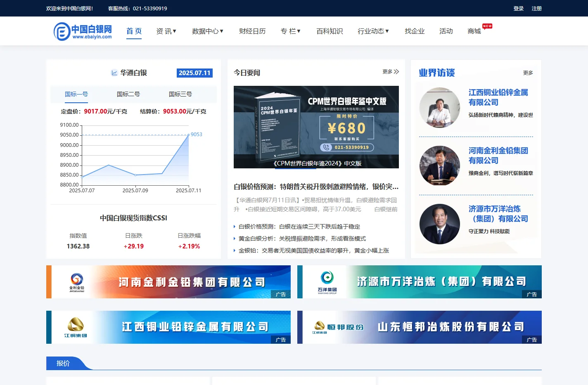This screenshot has width=588, height=385.
Task: Click interview title 济源市万洋冶炼(集团)有限公司
Action: [x=498, y=214]
